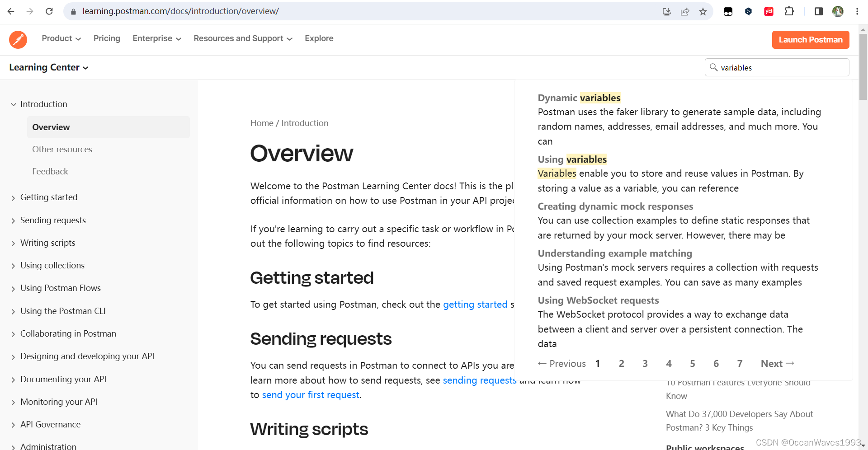
Task: Click Next in search pagination
Action: click(x=778, y=364)
